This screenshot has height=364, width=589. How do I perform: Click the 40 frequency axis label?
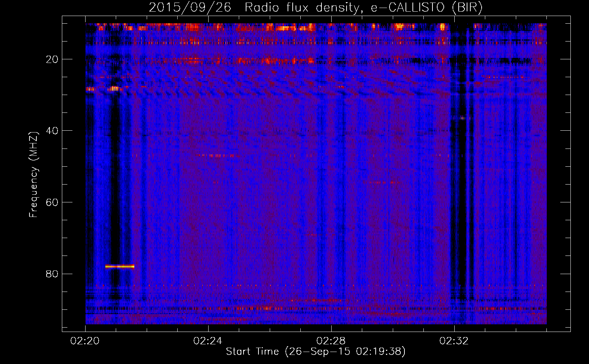pyautogui.click(x=52, y=131)
